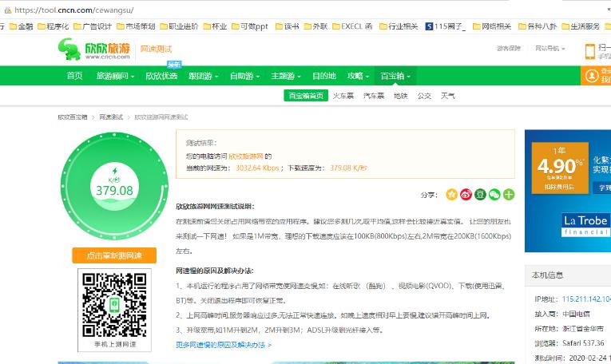Open 目的地 in the navbar

point(324,76)
